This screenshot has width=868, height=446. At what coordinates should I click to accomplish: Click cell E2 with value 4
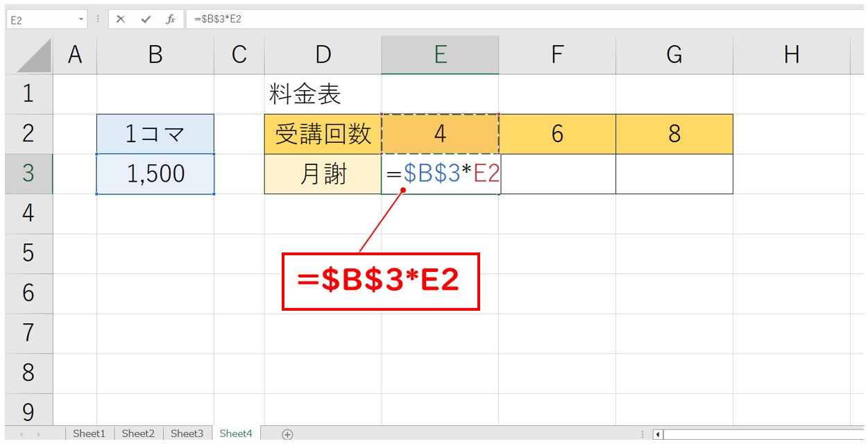440,134
